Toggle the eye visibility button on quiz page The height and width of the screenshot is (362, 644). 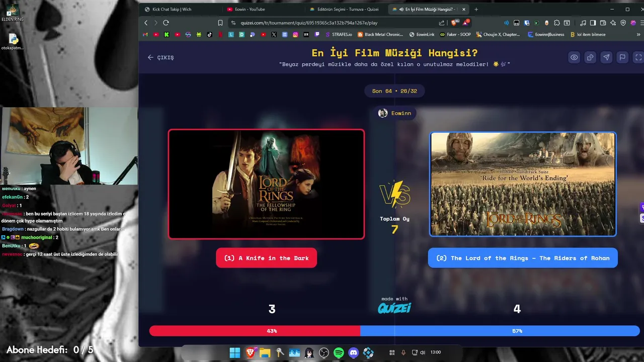click(574, 57)
